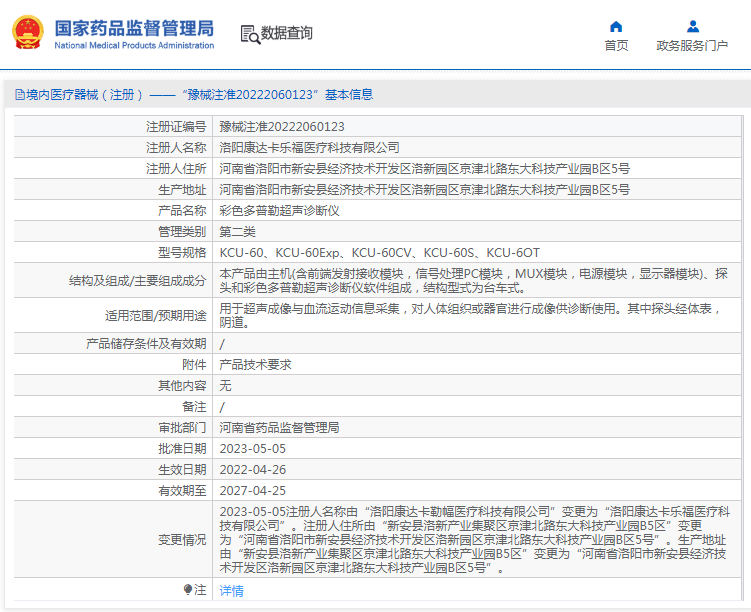Go to 首页 text link
The height and width of the screenshot is (612, 751).
(x=616, y=46)
